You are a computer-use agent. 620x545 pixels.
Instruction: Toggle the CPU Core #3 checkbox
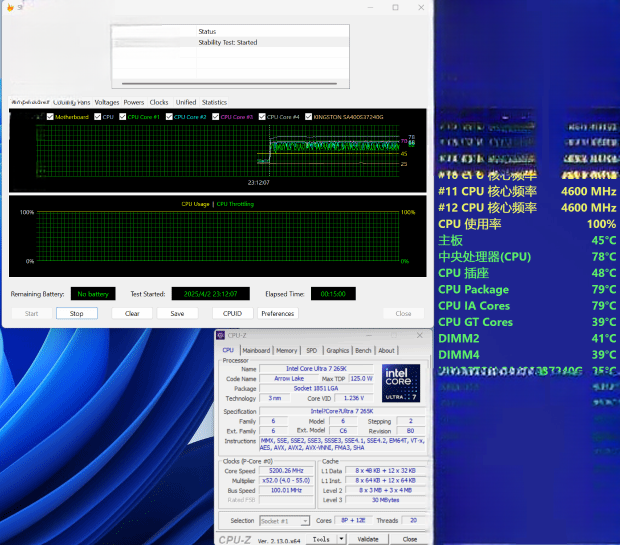point(215,117)
